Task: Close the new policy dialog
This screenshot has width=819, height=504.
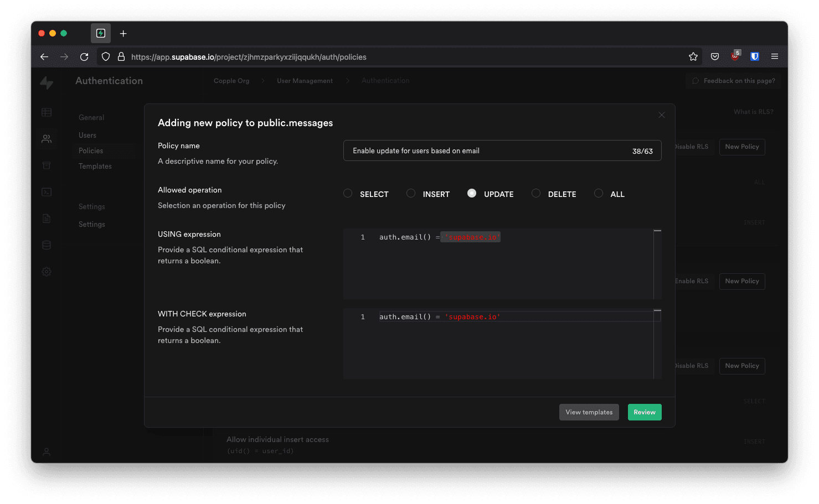Action: 661,115
